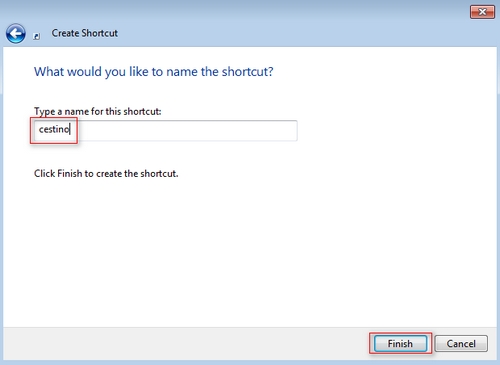Close the Create Shortcut wizard with X

[482, 12]
